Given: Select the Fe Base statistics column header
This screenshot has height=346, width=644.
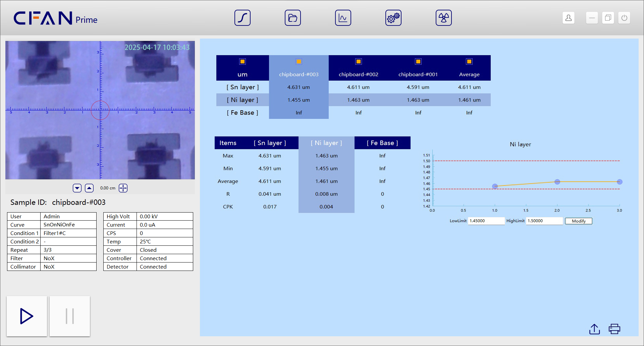Looking at the screenshot, I should [x=382, y=143].
